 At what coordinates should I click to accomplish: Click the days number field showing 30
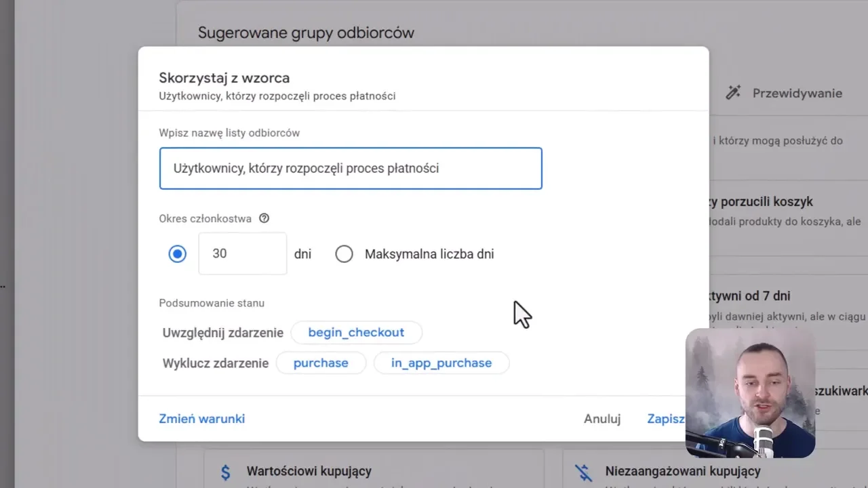[x=243, y=253]
